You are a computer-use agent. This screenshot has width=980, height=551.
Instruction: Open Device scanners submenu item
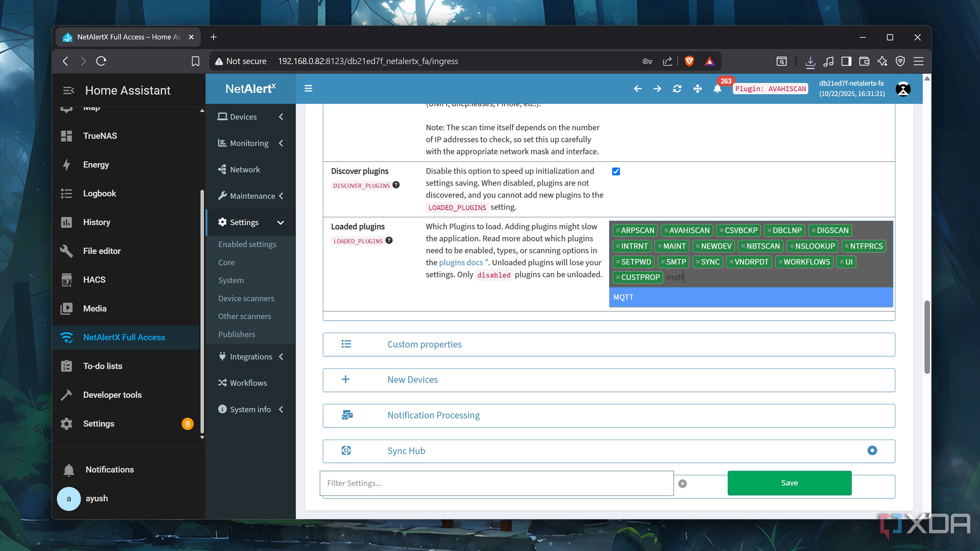(x=246, y=298)
